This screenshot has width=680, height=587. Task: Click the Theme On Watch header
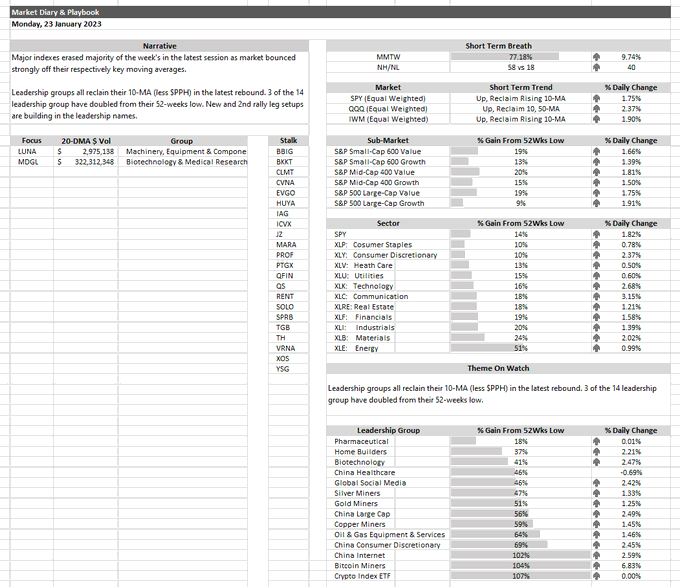coord(498,368)
